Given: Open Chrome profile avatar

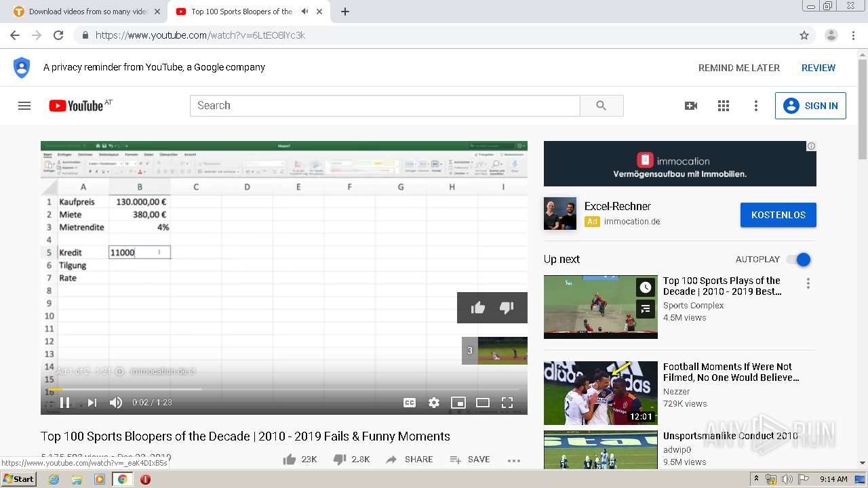Looking at the screenshot, I should coord(831,35).
